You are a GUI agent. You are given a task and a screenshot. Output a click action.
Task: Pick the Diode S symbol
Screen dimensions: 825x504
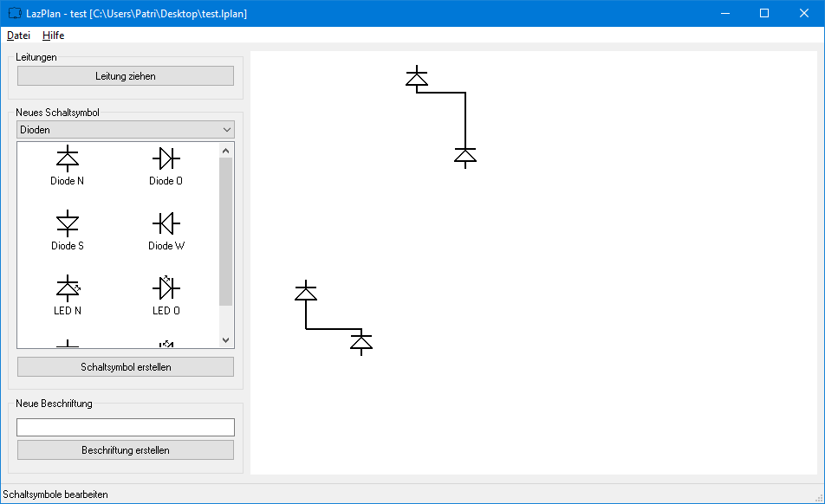(68, 223)
